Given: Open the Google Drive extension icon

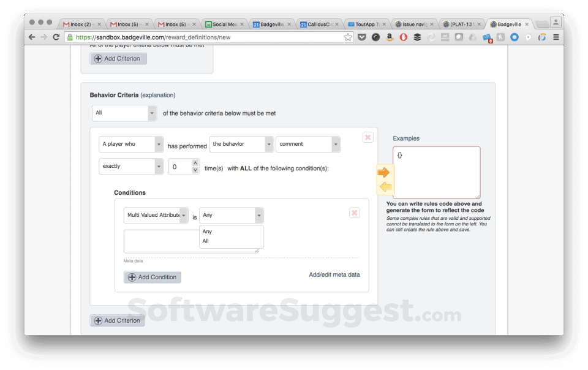Looking at the screenshot, I should pyautogui.click(x=472, y=37).
